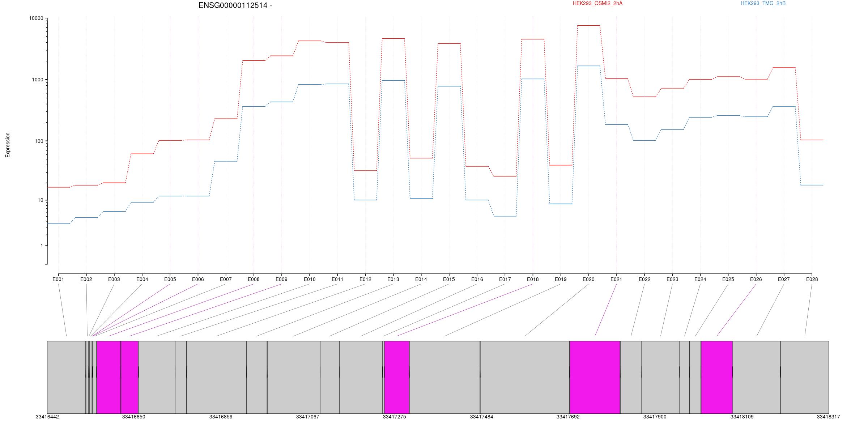The height and width of the screenshot is (434, 868).
Task: Click exon label E015
Action: (449, 279)
